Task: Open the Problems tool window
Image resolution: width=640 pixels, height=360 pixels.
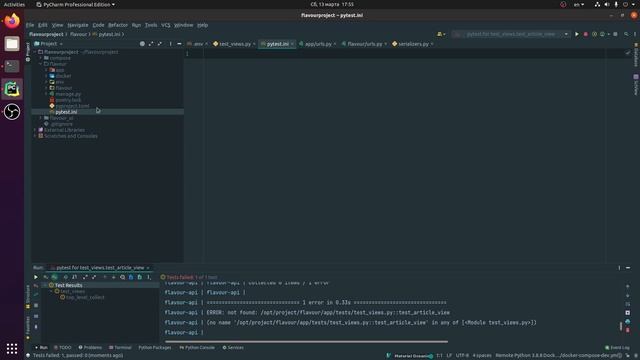Action: [x=90, y=348]
